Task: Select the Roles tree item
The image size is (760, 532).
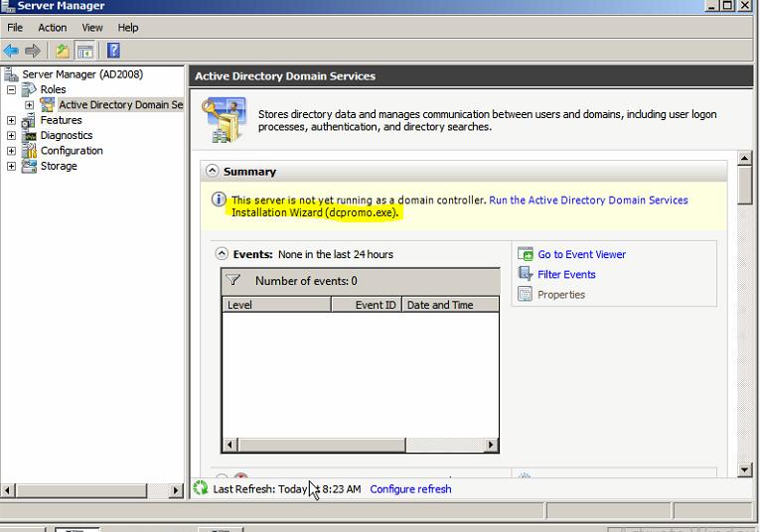Action: click(x=53, y=89)
